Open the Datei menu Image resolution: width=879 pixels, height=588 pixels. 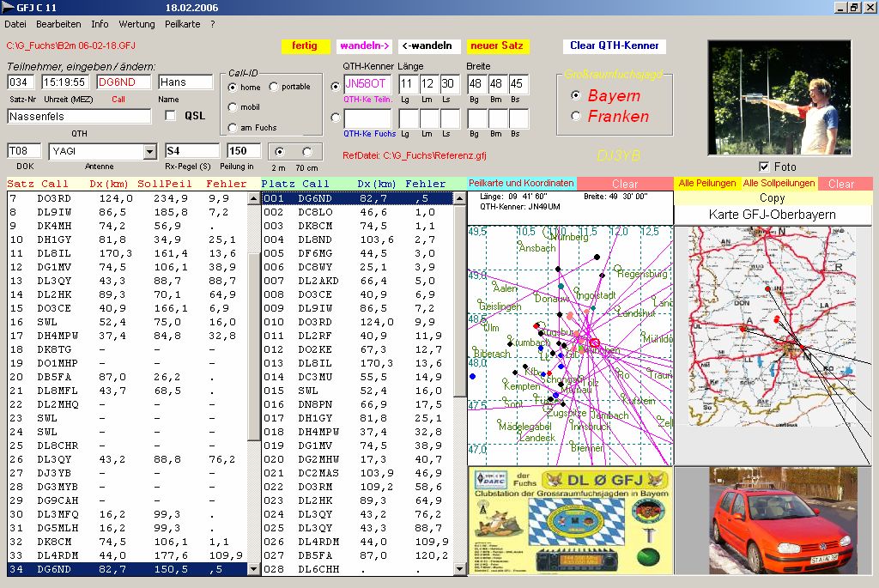click(x=15, y=24)
